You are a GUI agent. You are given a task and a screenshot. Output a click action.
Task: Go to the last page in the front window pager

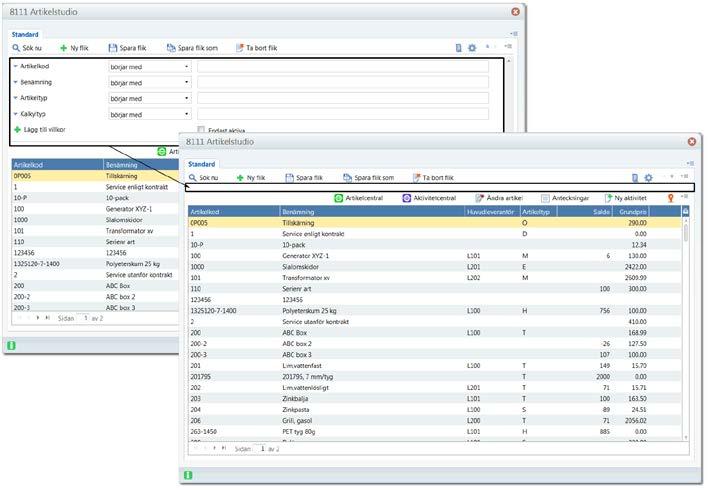224,448
